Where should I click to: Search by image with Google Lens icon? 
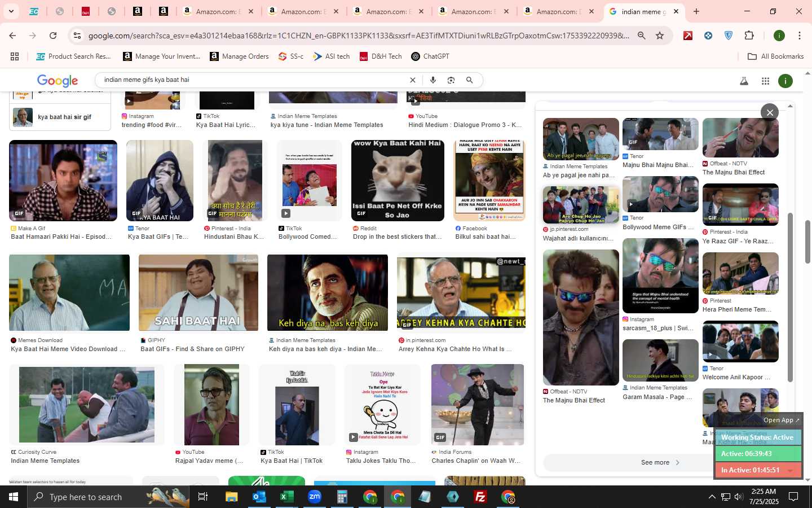(x=451, y=80)
